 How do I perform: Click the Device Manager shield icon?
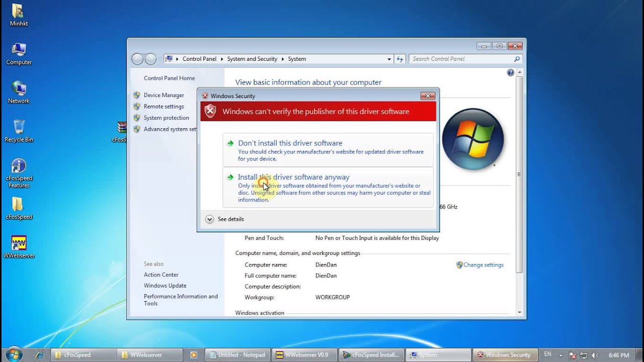(137, 95)
